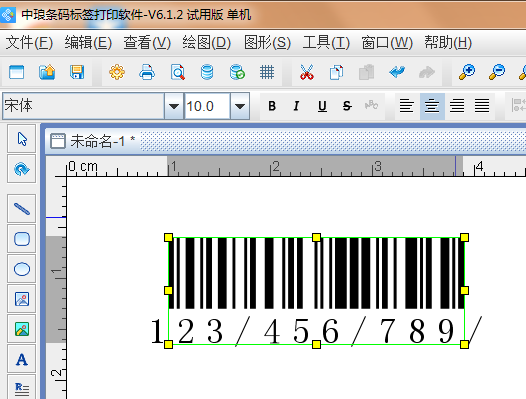
Task: Select the text tool A
Action: (22, 359)
